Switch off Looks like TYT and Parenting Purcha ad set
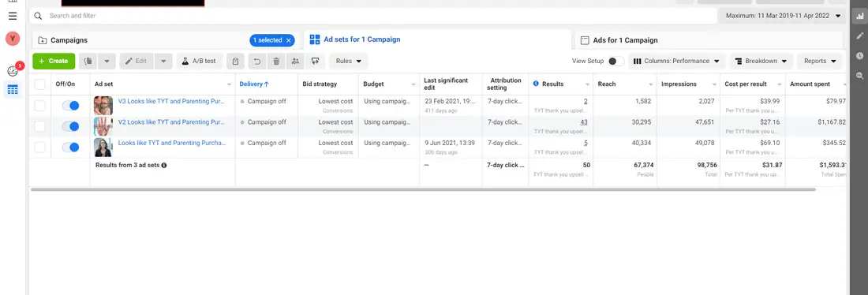 tap(70, 147)
